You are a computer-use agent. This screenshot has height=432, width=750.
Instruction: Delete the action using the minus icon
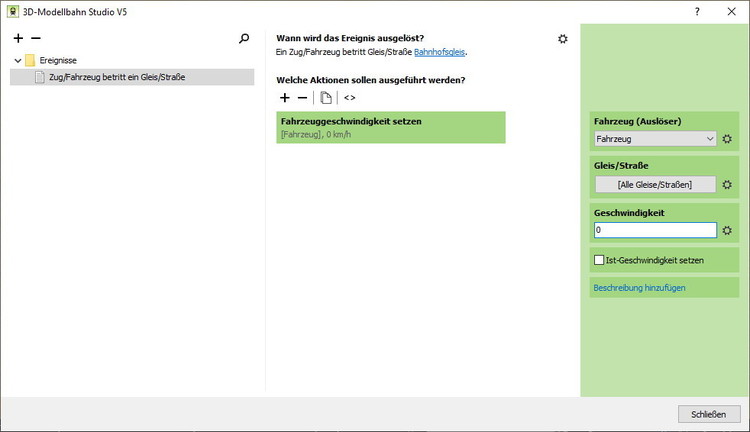point(303,98)
